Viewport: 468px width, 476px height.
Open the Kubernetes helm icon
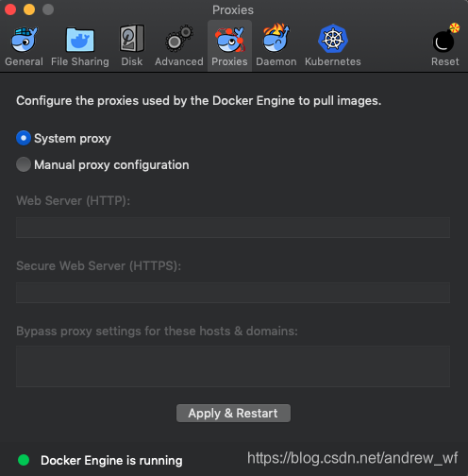pyautogui.click(x=333, y=39)
